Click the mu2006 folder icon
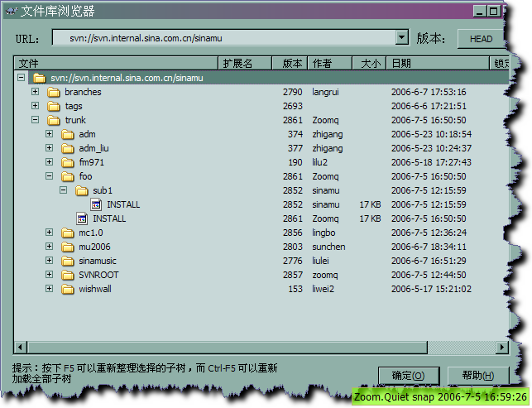The image size is (532, 408). 68,247
